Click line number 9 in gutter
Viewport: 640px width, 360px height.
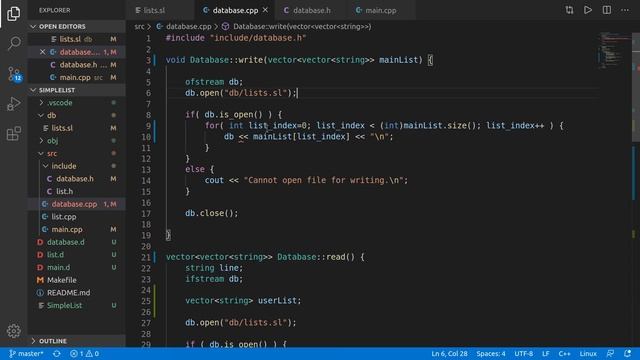pos(148,126)
